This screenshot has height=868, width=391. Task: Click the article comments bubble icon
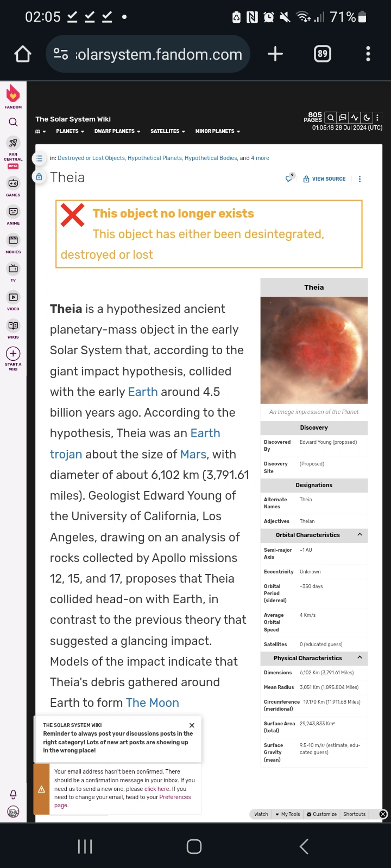pyautogui.click(x=290, y=178)
